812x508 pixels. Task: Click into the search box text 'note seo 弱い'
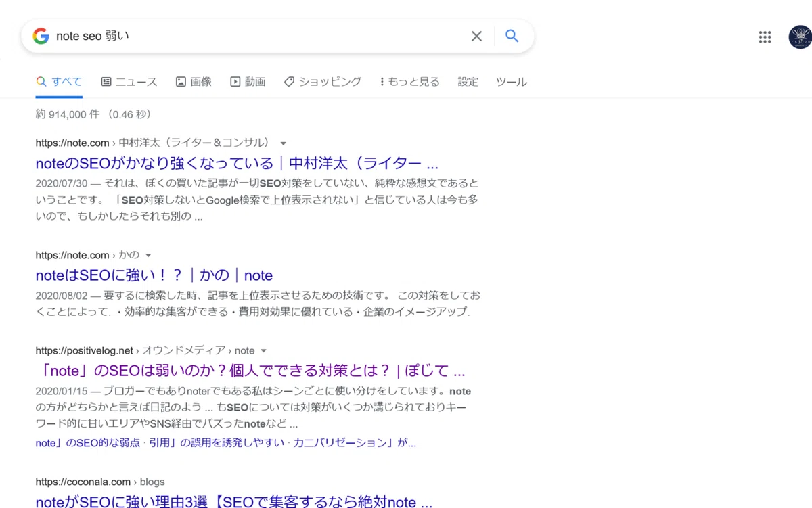point(93,36)
